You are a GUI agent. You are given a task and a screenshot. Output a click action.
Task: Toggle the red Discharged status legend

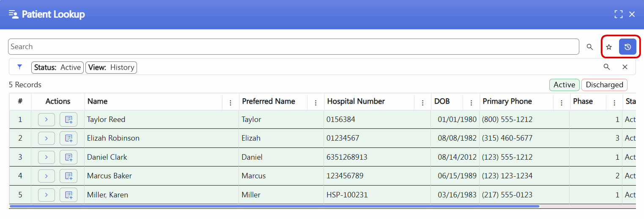tap(604, 85)
